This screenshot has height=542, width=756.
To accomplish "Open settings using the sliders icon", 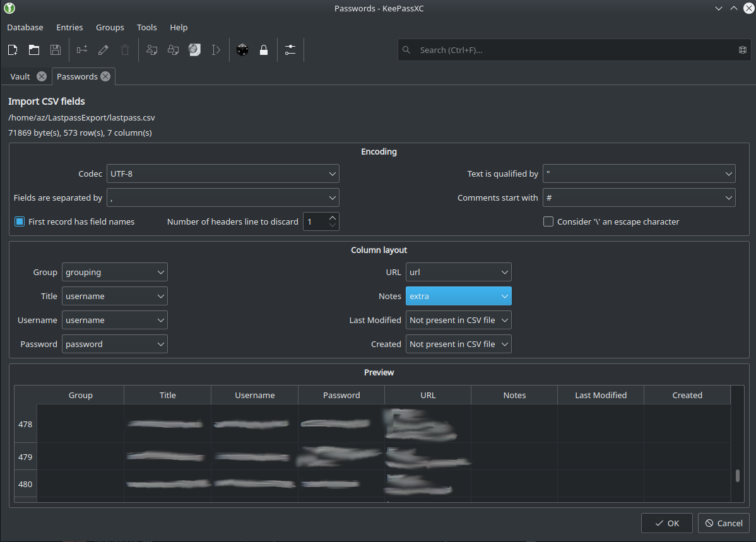I will coord(290,50).
